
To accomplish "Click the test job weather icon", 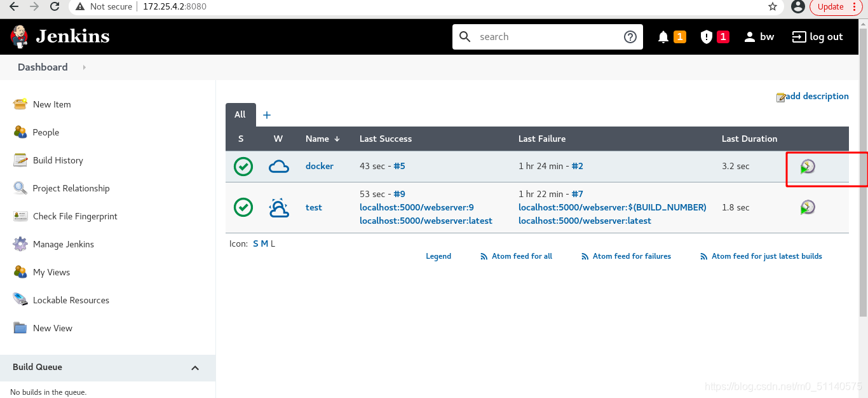I will coord(279,208).
